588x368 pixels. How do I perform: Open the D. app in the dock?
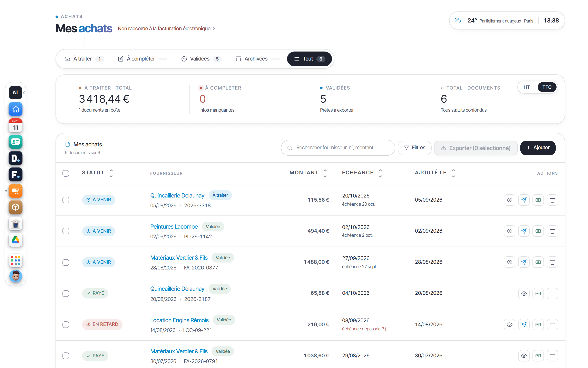16,158
